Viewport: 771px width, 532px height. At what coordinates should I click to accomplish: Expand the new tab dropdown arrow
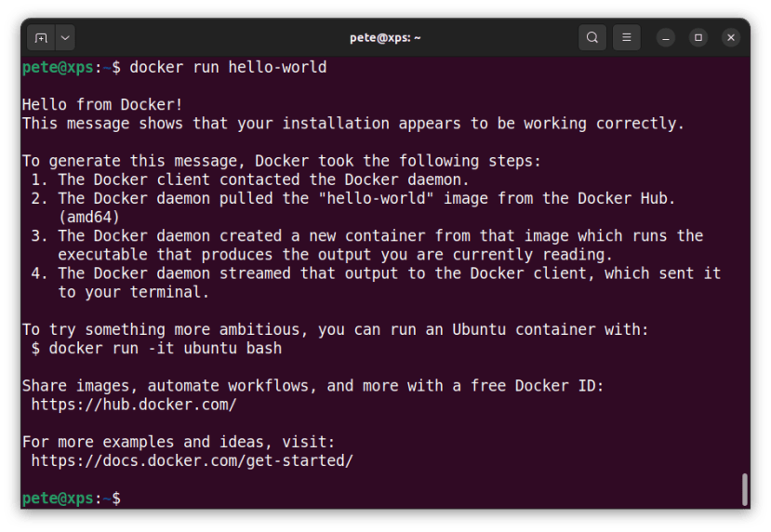(65, 38)
